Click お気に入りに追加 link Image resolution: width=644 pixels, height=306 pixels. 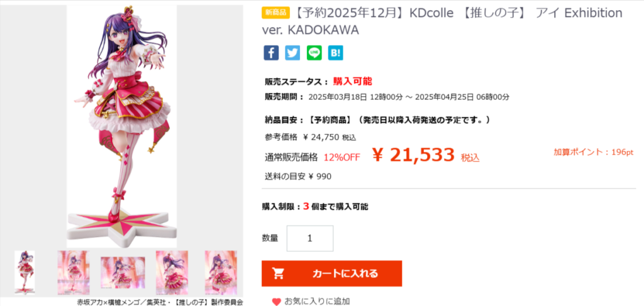click(317, 302)
